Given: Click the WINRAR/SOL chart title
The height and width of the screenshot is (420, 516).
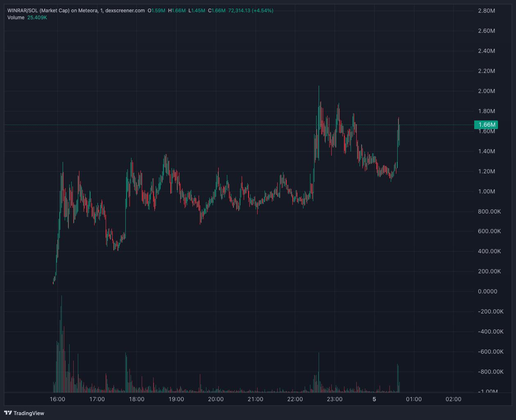Looking at the screenshot, I should [76, 11].
